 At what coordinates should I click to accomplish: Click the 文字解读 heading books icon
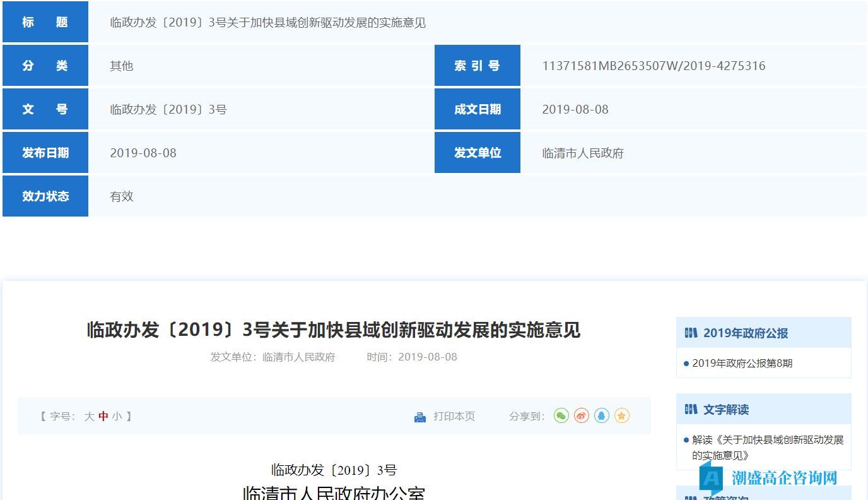691,409
